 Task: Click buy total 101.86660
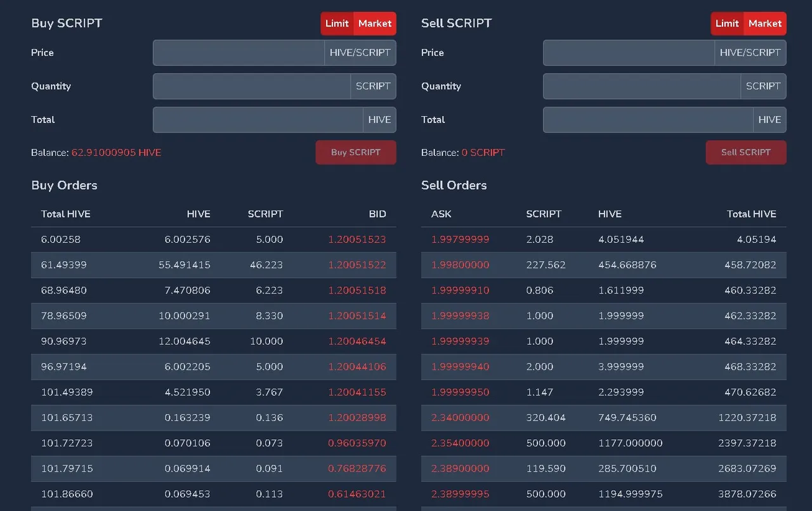coord(67,494)
